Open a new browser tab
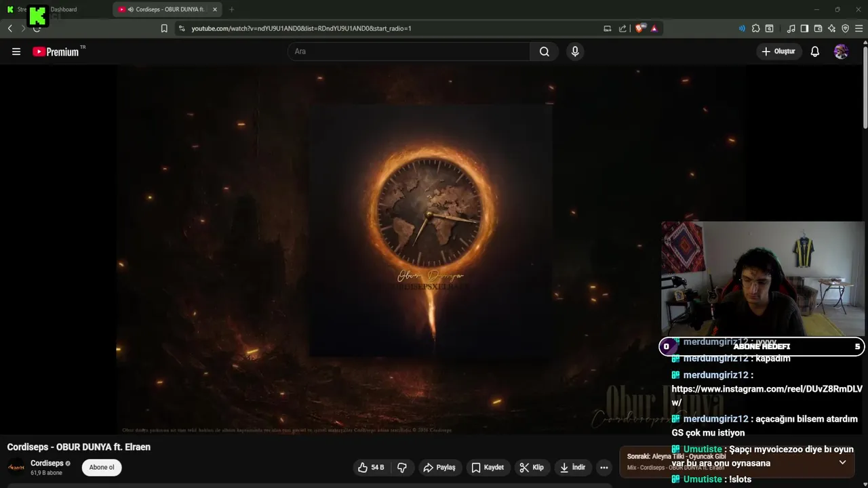 [x=231, y=9]
